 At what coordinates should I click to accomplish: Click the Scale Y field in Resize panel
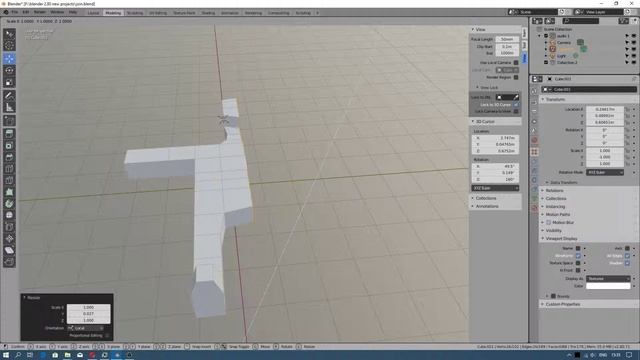pyautogui.click(x=89, y=314)
